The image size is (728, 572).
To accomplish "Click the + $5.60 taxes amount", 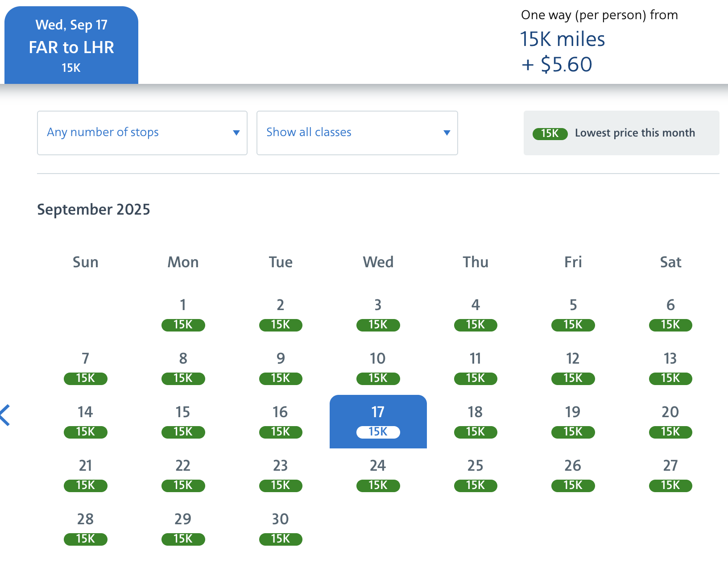I will (557, 64).
